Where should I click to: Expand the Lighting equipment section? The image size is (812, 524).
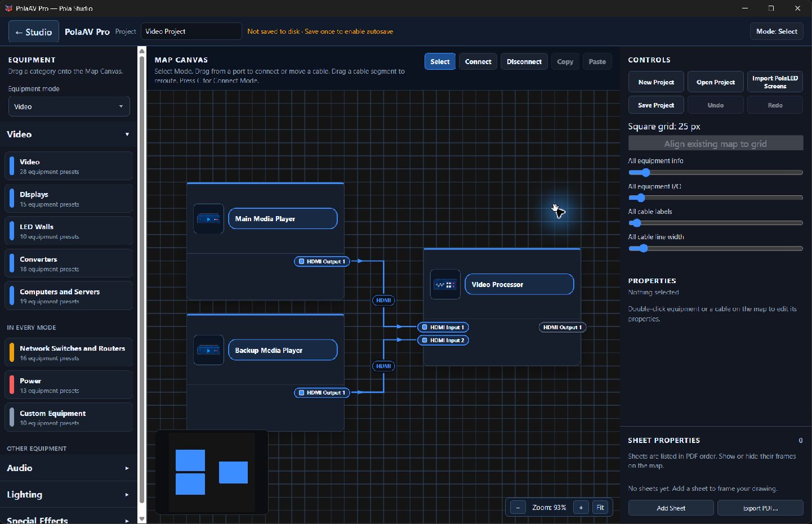point(68,495)
